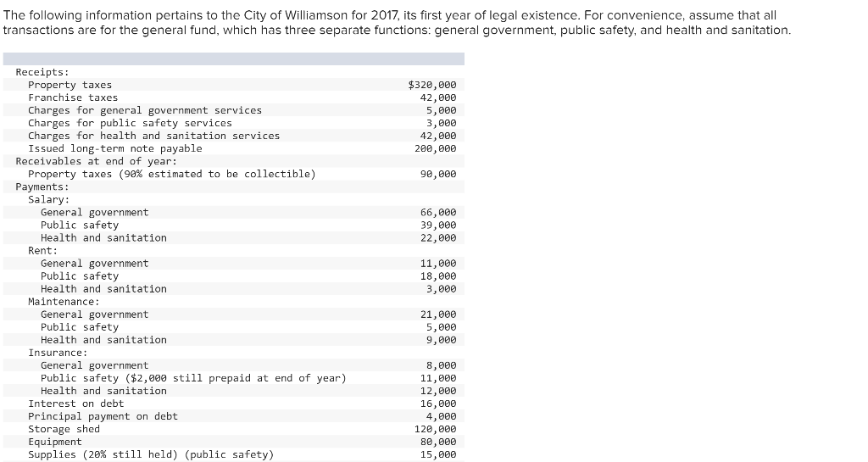Select the 16,000 interest amount
This screenshot has width=868, height=462.
pyautogui.click(x=438, y=404)
